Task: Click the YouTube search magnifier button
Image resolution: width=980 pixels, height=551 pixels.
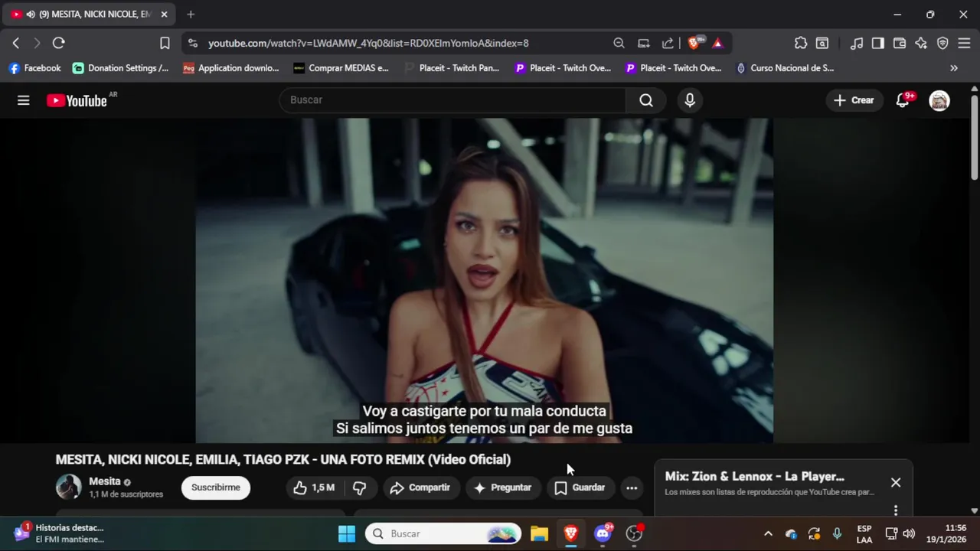Action: click(646, 100)
